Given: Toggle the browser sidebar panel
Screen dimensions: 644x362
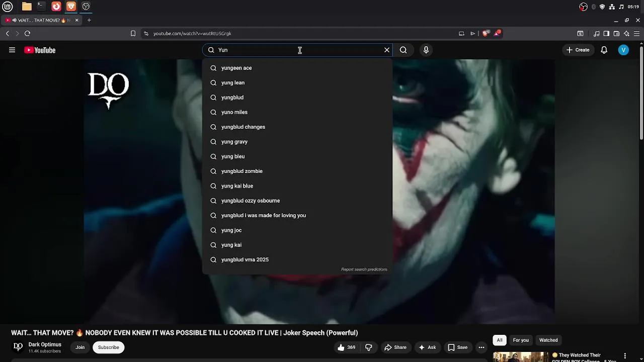Looking at the screenshot, I should tap(606, 34).
